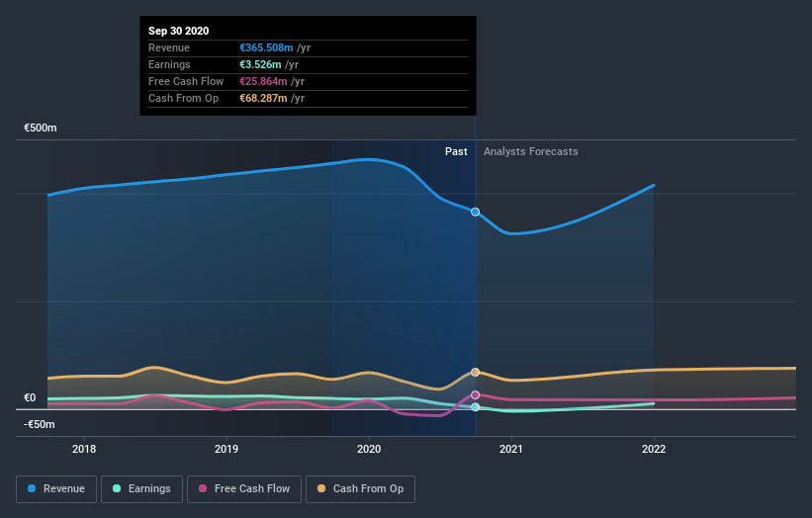Viewport: 812px width, 518px height.
Task: Click the Analysts Forecasts label
Action: (531, 151)
